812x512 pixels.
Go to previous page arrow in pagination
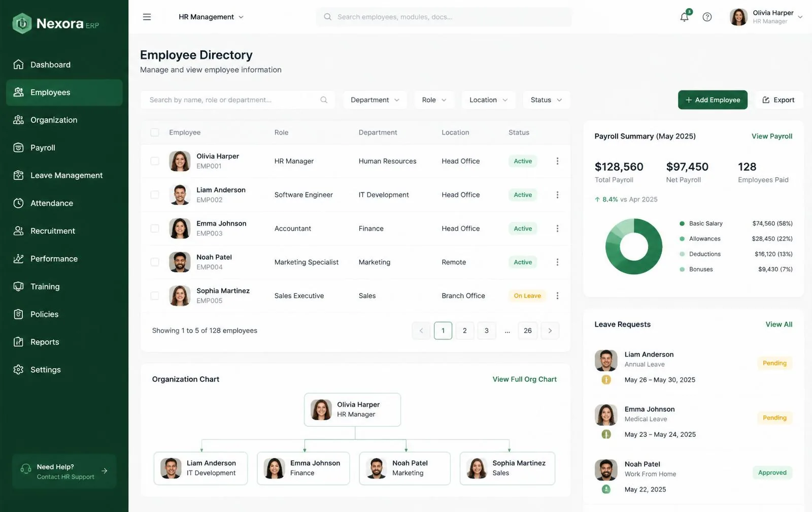coord(421,331)
